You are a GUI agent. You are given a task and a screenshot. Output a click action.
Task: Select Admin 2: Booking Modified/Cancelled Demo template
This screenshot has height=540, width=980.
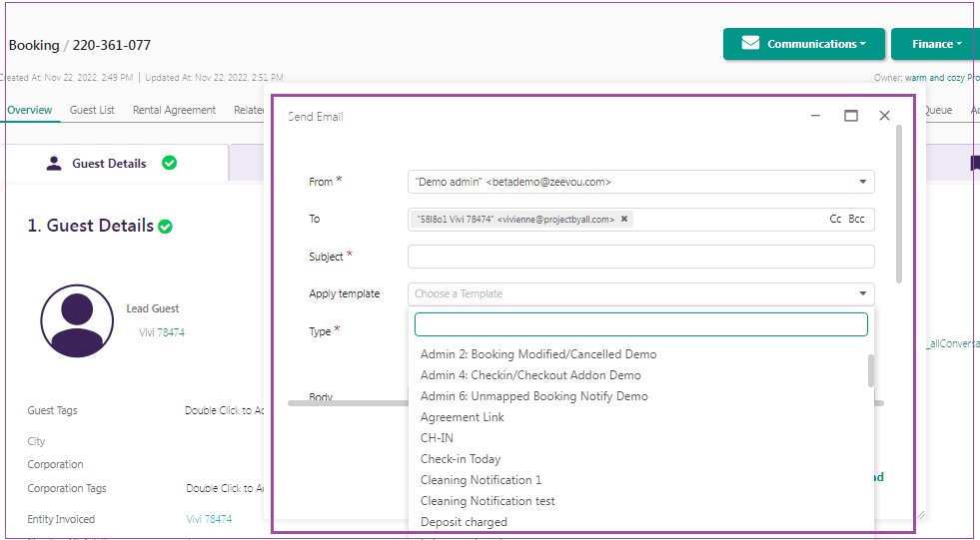pyautogui.click(x=538, y=354)
